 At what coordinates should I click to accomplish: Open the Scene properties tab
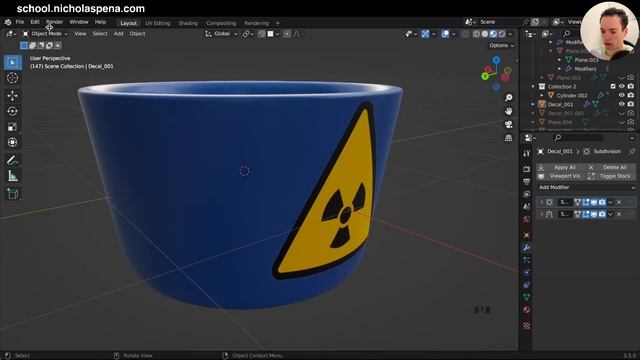[527, 207]
